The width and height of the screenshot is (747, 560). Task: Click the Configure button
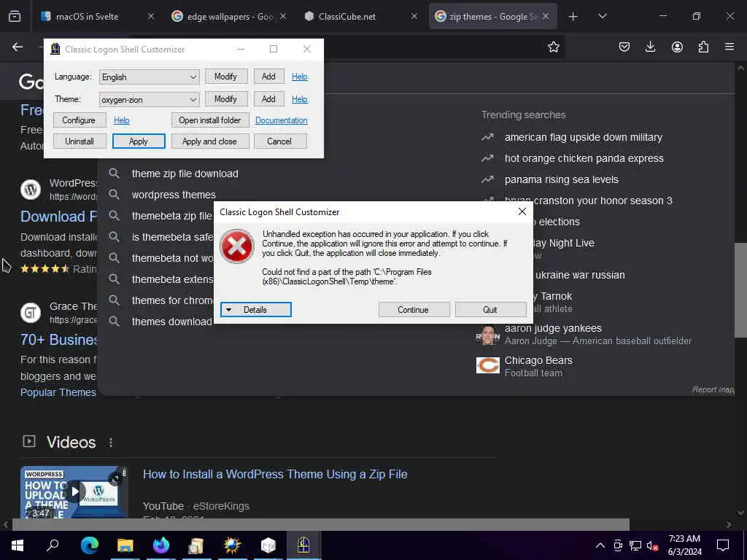click(79, 120)
